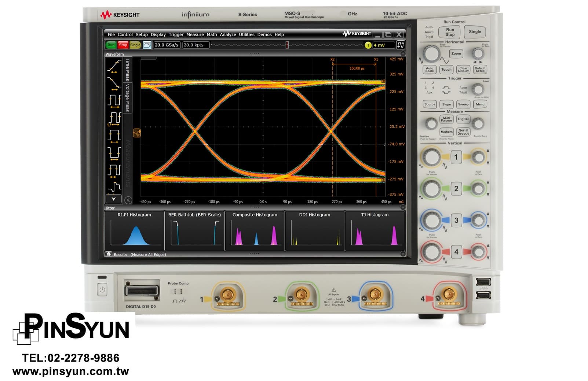This screenshot has height=381, width=588.
Task: Click the yellow T trigger indicator
Action: coord(368,45)
